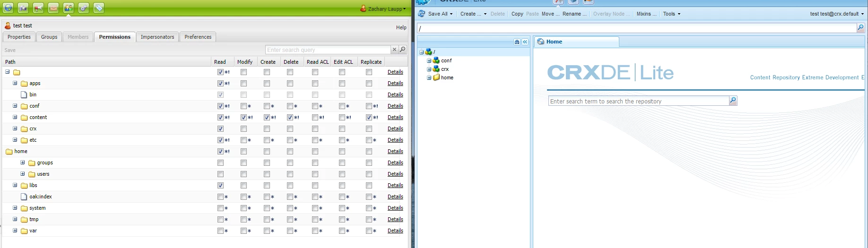
Task: Expand the home node in CRXDE tree
Action: coord(429,77)
